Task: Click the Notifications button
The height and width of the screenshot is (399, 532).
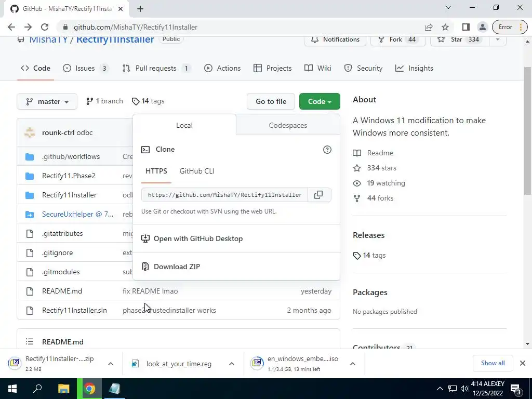Action: (x=335, y=39)
